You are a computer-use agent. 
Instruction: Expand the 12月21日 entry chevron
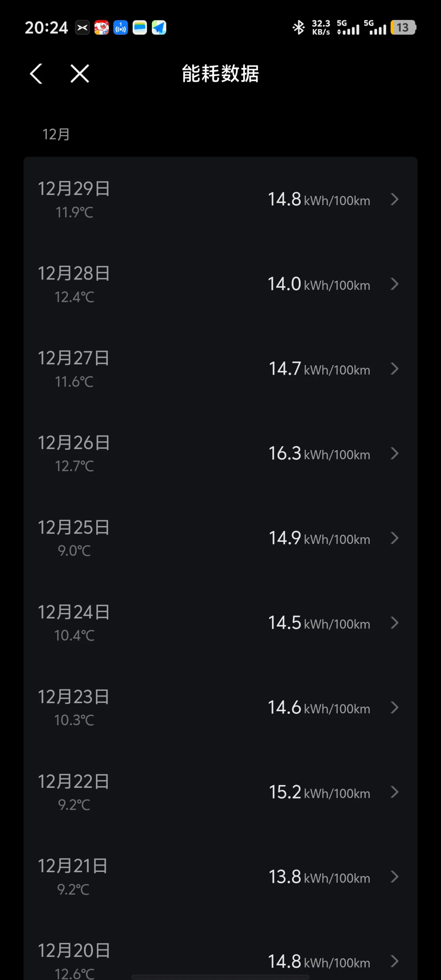tap(394, 877)
